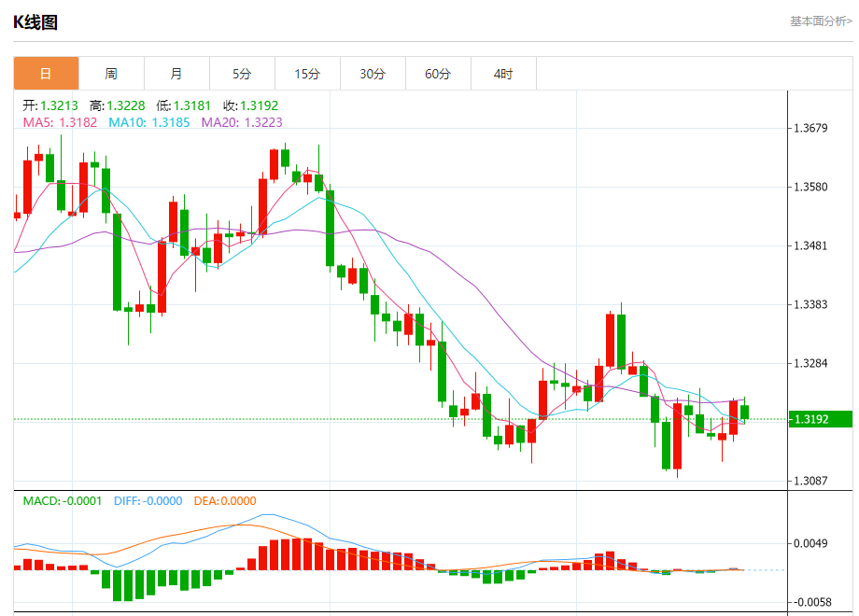859x616 pixels.
Task: Click the MA5: 1.3182 label
Action: 61,122
